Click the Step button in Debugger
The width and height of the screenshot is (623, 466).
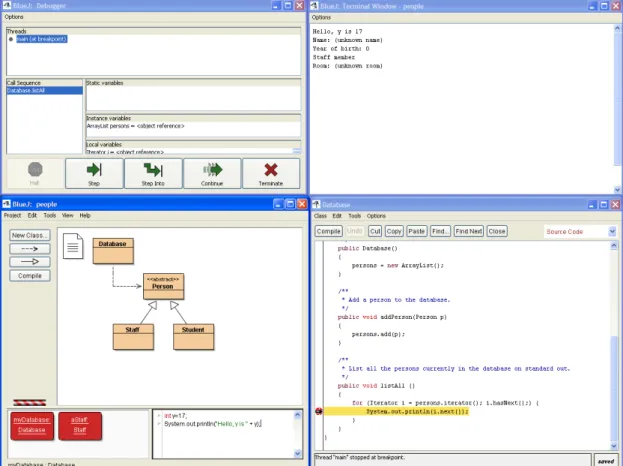click(94, 173)
